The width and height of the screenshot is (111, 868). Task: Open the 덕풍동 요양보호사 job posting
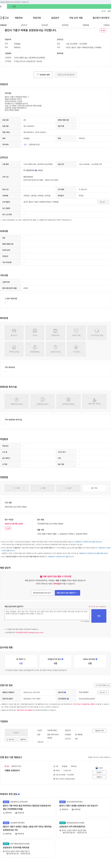coord(12,770)
